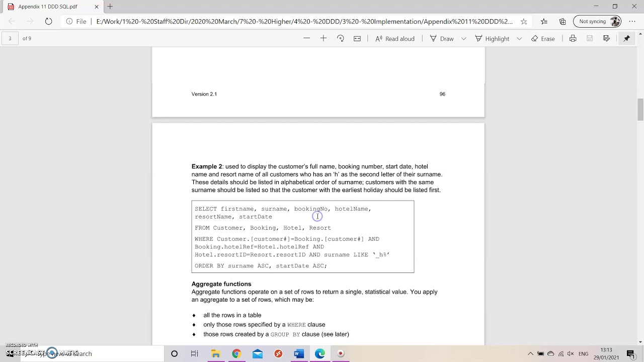Open Cortana from the taskbar

coord(174,354)
